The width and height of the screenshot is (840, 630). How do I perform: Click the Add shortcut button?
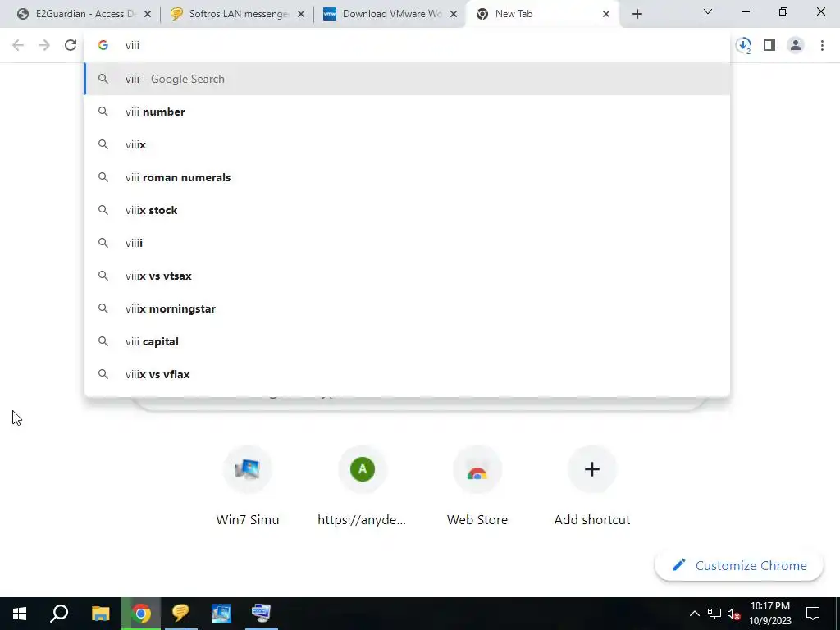point(592,486)
